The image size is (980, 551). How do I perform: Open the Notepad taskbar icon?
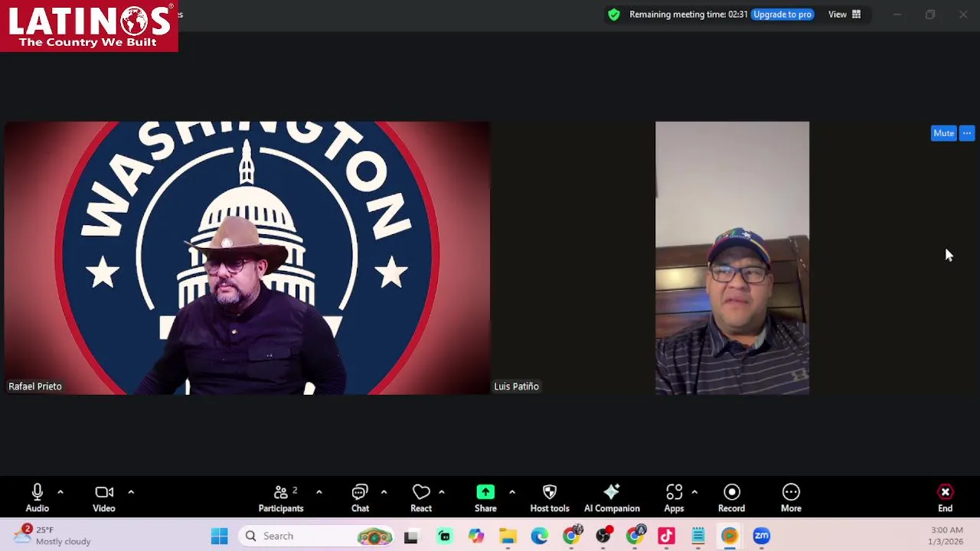698,536
